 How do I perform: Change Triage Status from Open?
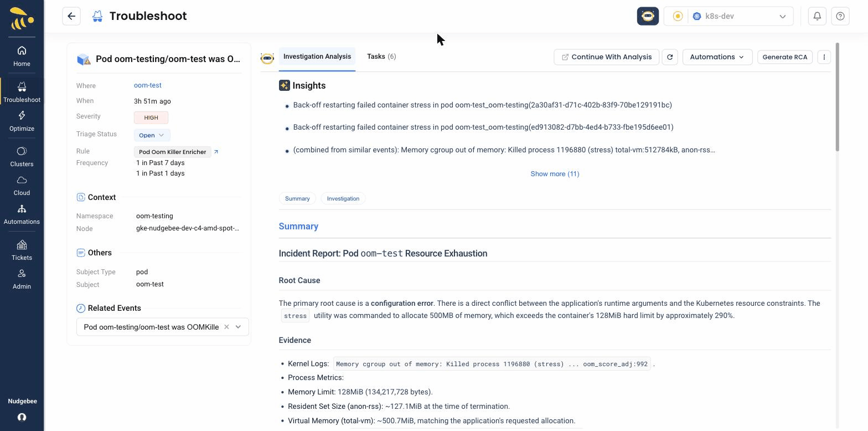pyautogui.click(x=152, y=135)
